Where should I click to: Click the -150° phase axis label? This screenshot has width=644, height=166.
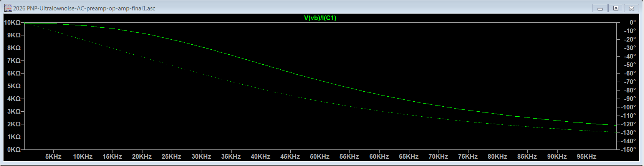coord(628,150)
